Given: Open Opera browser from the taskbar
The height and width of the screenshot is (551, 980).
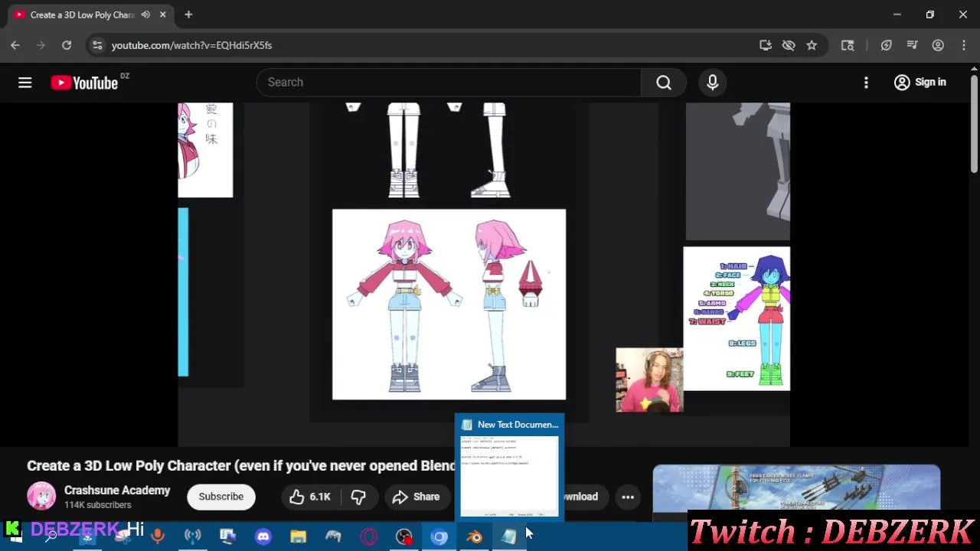Looking at the screenshot, I should (x=368, y=536).
